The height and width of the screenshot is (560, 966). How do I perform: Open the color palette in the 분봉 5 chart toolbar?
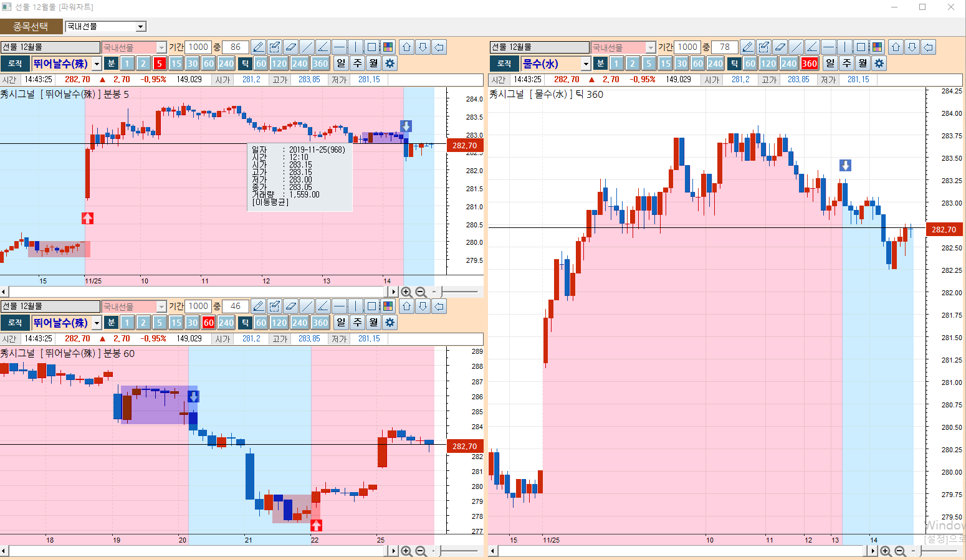point(388,47)
